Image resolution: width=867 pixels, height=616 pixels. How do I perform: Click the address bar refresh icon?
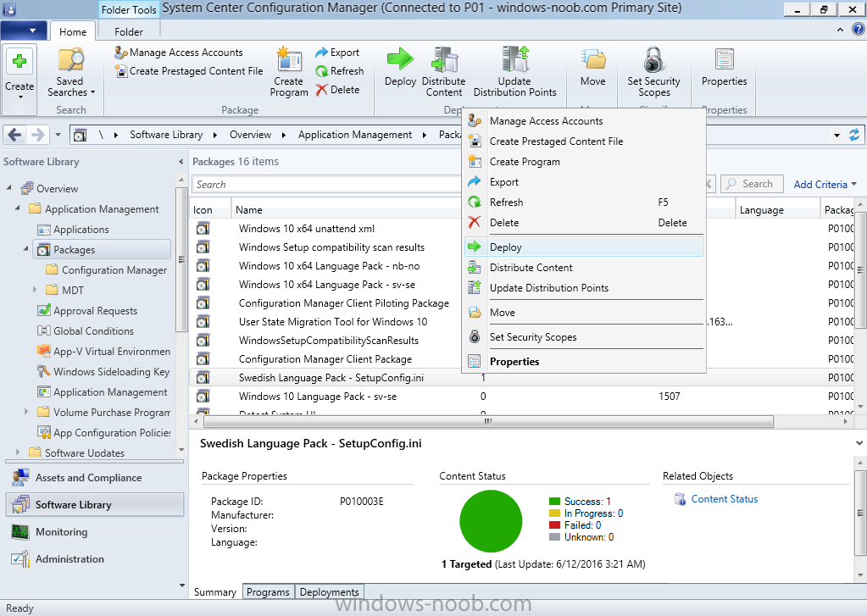click(854, 135)
